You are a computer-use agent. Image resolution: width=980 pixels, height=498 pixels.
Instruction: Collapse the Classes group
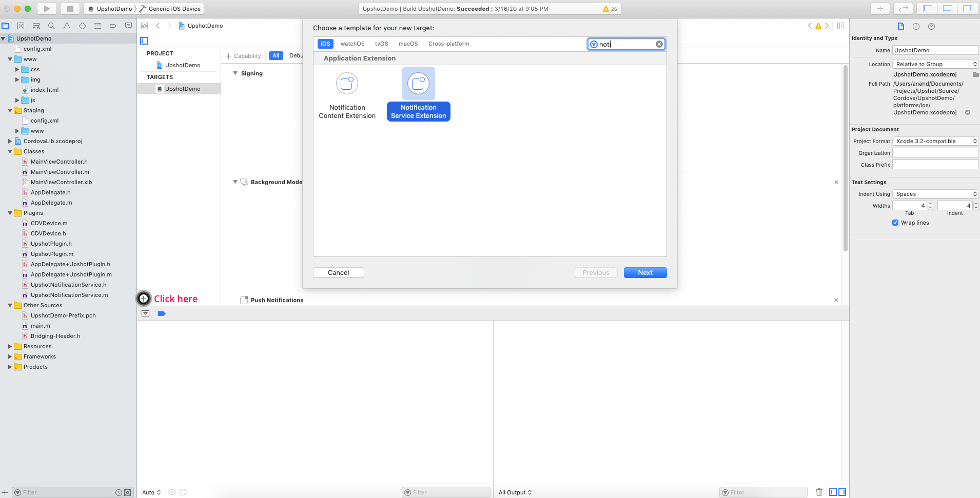[x=10, y=151]
